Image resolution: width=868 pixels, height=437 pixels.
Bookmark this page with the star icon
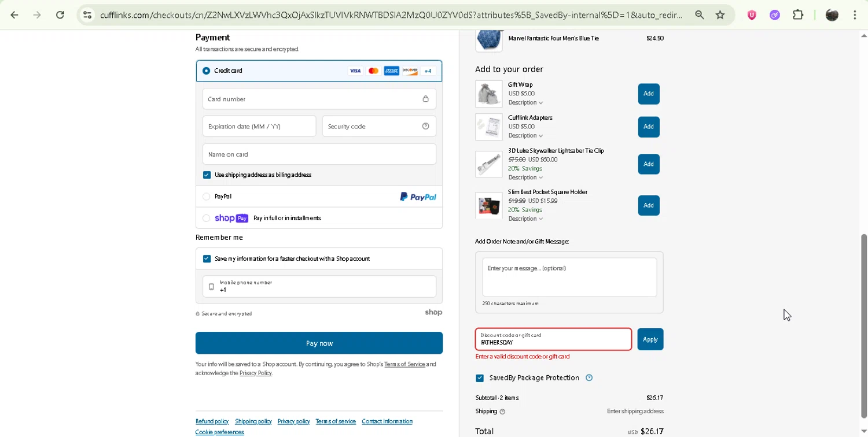720,15
